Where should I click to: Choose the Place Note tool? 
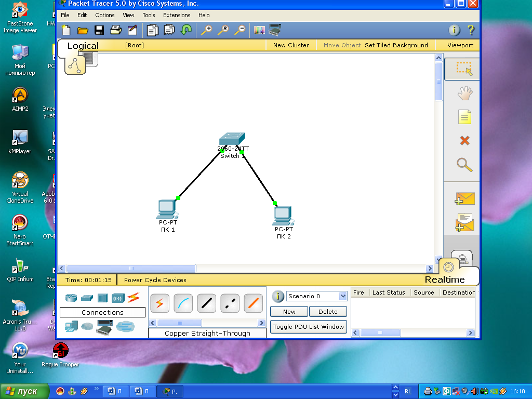(x=465, y=117)
